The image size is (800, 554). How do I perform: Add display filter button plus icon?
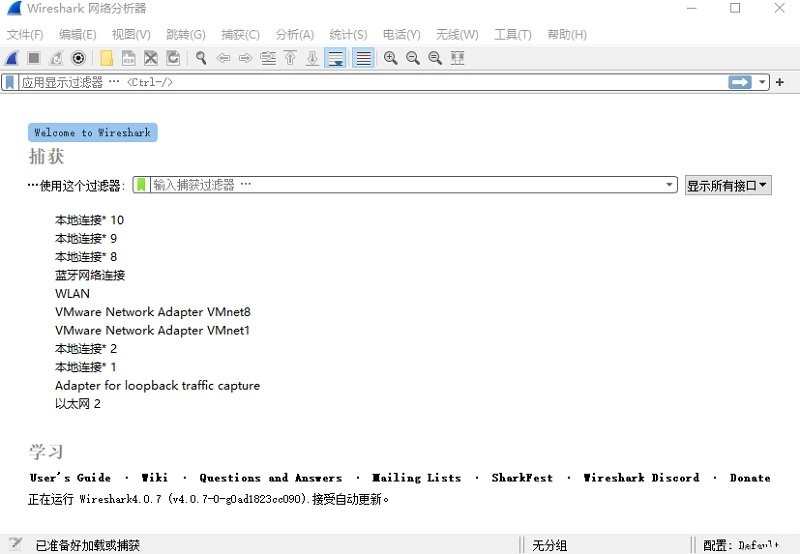[x=780, y=82]
